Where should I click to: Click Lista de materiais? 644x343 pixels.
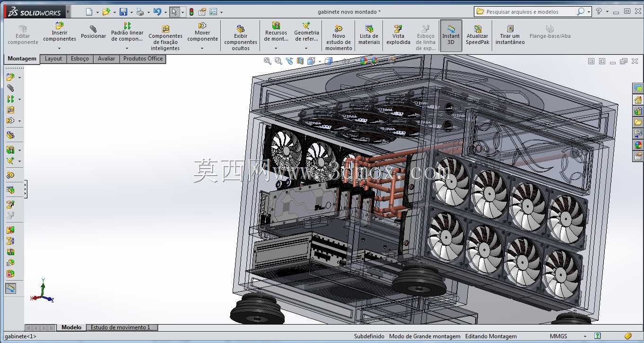tap(369, 34)
